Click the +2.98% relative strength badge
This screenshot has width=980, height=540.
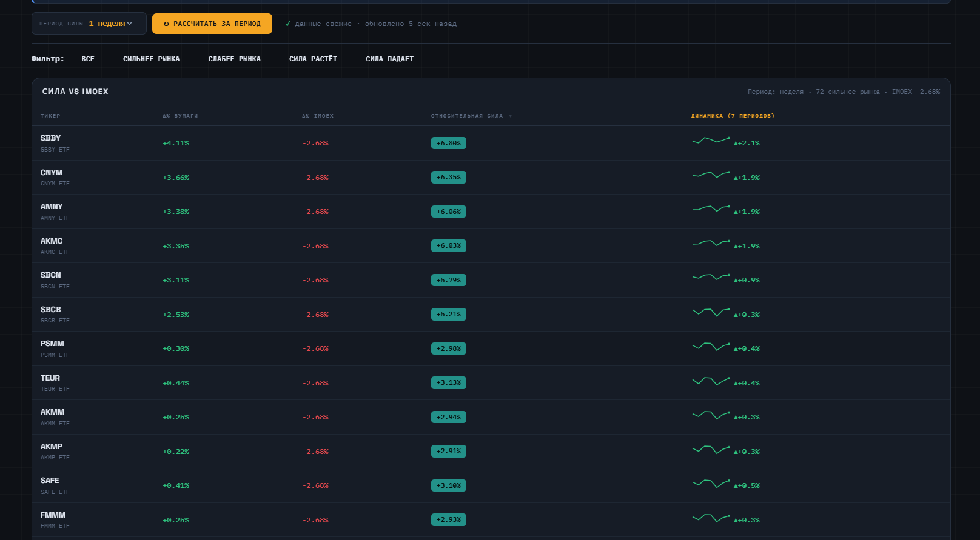pyautogui.click(x=449, y=348)
